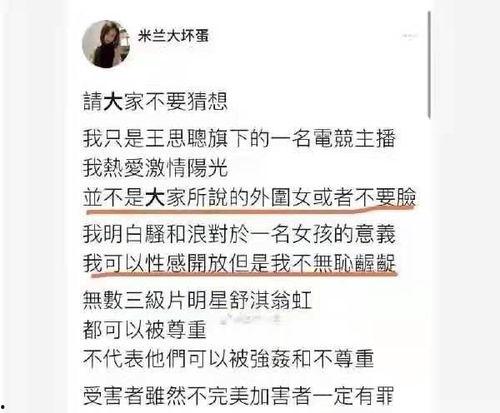Open the faint post options icon near top right
Viewport: 500px width, 413px height.
[x=409, y=35]
